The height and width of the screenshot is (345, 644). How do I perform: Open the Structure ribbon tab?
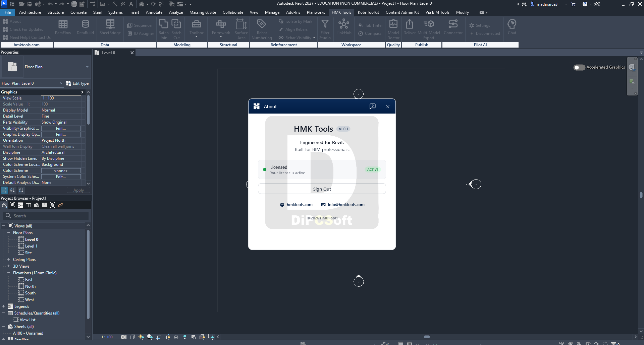coord(56,12)
